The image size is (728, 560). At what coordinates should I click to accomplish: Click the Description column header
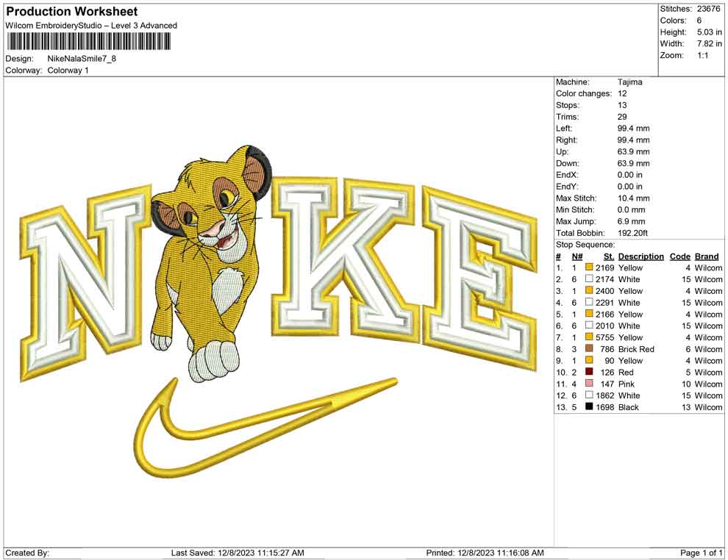coord(640,256)
